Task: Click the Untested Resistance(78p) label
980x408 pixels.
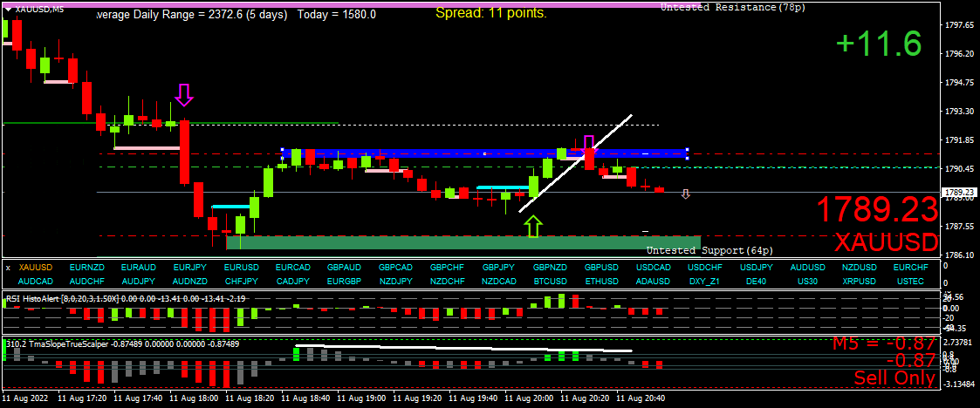Action: (733, 8)
